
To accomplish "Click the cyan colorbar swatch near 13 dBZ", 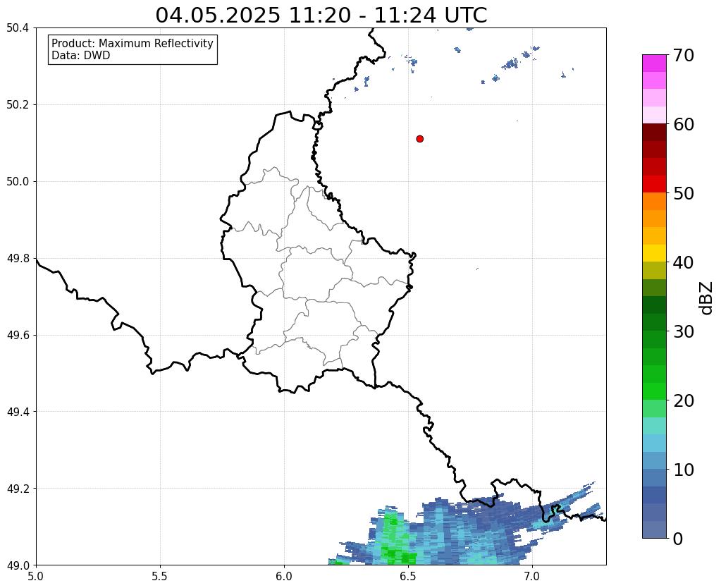I will tap(654, 443).
